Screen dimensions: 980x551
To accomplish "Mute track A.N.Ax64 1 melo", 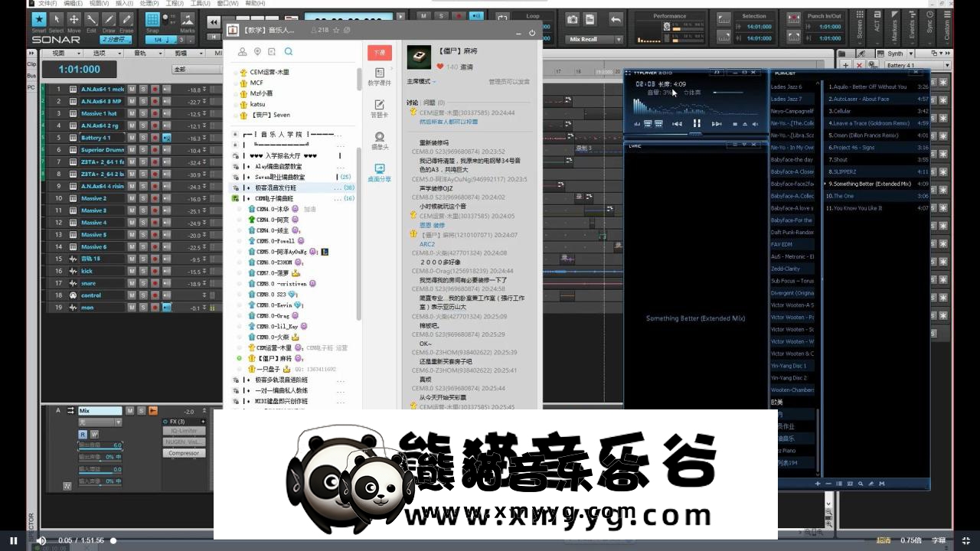I will click(131, 90).
